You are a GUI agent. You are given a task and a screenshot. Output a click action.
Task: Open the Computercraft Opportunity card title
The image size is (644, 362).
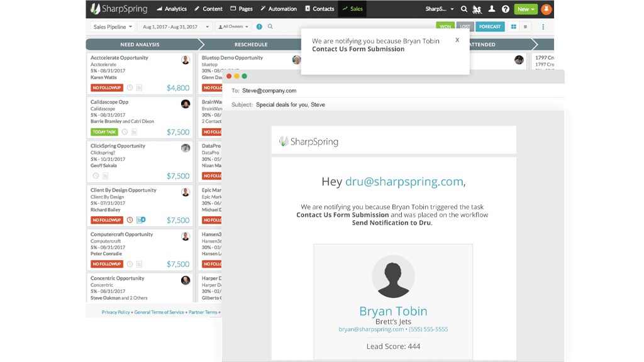[121, 234]
